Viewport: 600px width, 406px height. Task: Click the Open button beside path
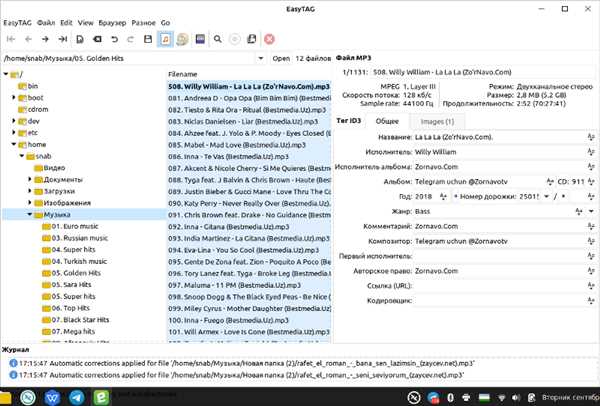[281, 59]
